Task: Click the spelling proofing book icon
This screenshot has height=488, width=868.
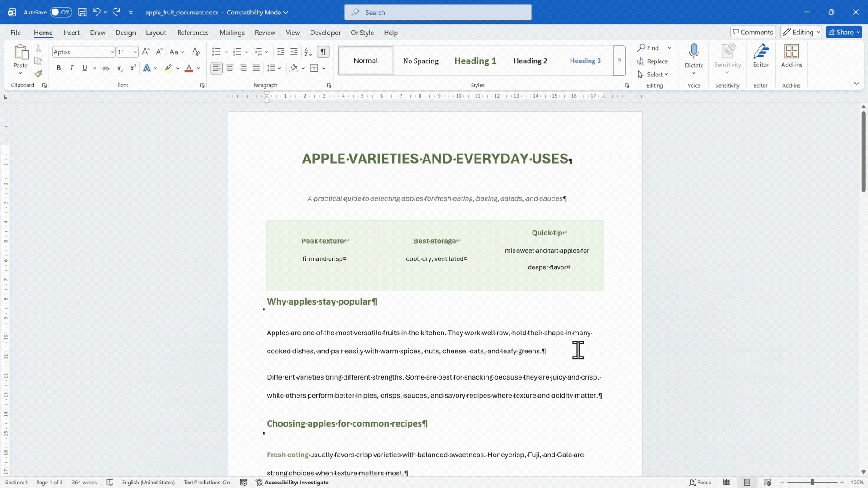Action: point(110,483)
